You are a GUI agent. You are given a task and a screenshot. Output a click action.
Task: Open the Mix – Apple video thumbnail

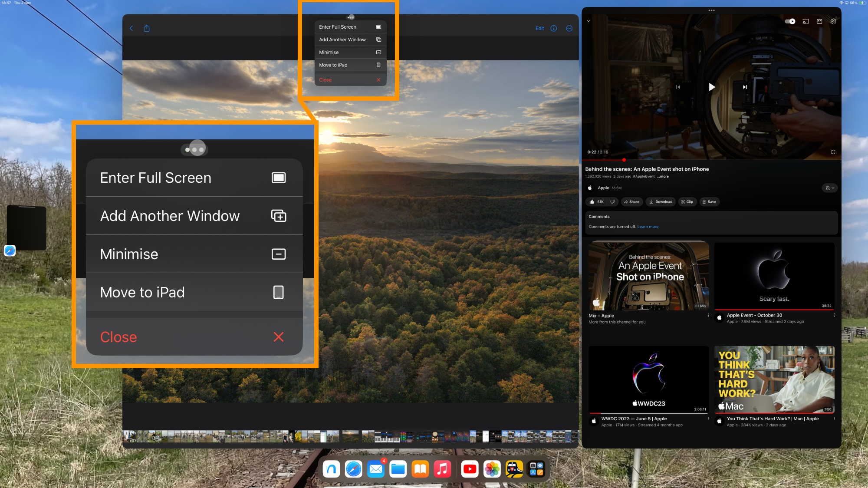(649, 276)
